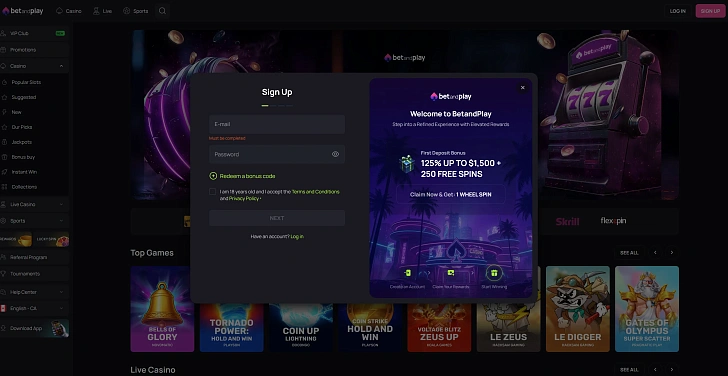Click the Suggested star icon
The image size is (728, 376).
(5, 97)
